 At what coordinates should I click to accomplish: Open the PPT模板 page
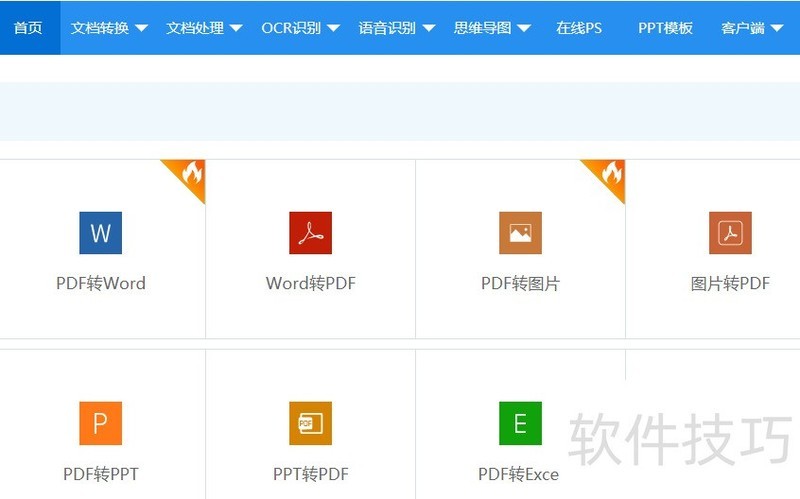click(665, 28)
